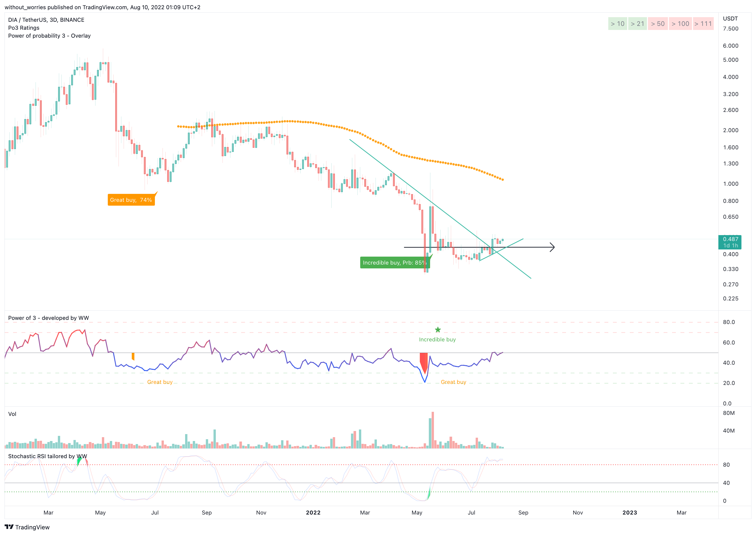Screen dimensions: 756x535
Task: Select 'Power of 3 - developed by WW' label
Action: coord(48,318)
